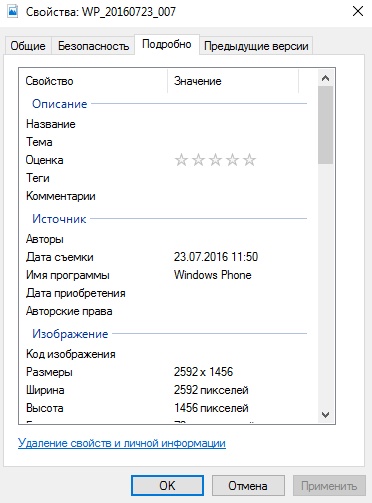Image resolution: width=372 pixels, height=503 pixels.
Task: Click the Windows Phone value
Action: click(213, 275)
